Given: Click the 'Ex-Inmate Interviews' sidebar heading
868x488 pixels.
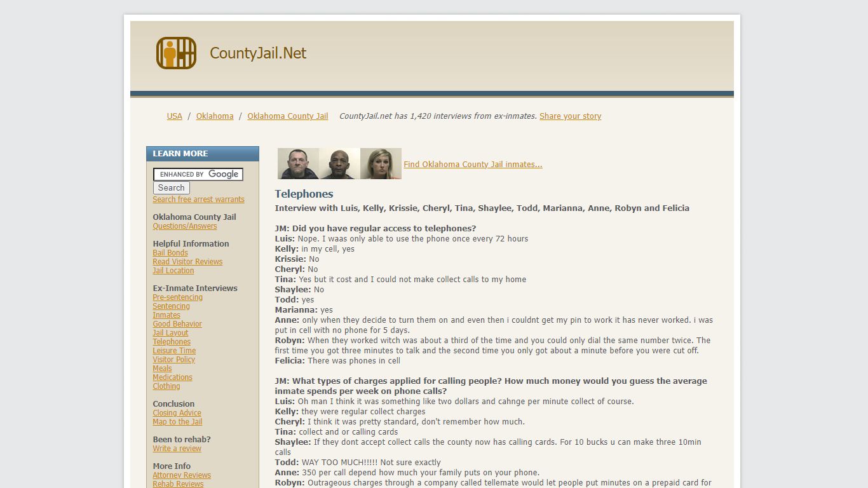Looking at the screenshot, I should coord(195,288).
